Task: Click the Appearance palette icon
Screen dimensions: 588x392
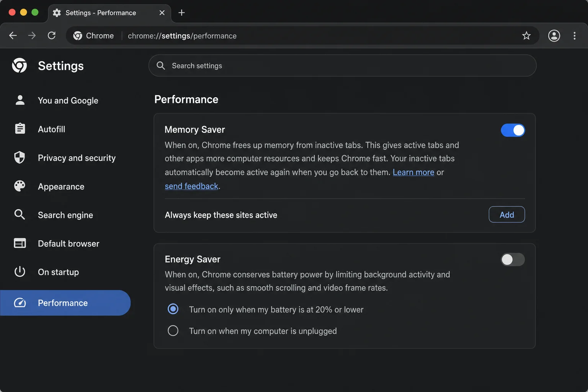Action: pos(20,186)
